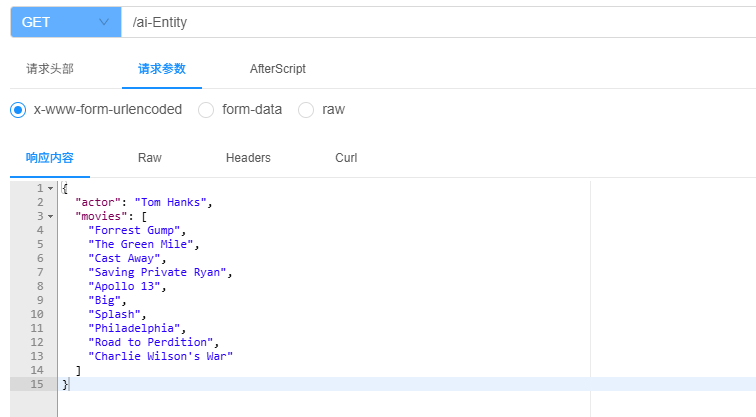This screenshot has width=756, height=417.
Task: Select the 请求参数 tab
Action: pyautogui.click(x=162, y=69)
